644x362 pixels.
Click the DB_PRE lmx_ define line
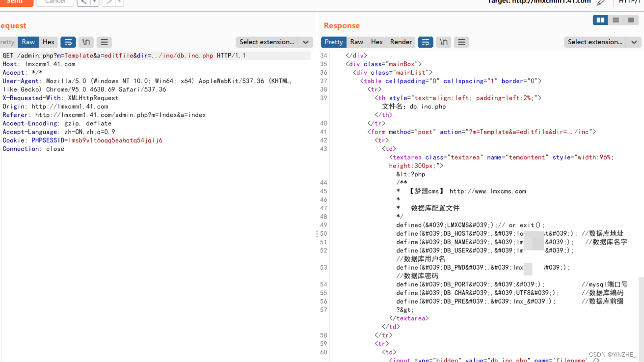point(510,301)
